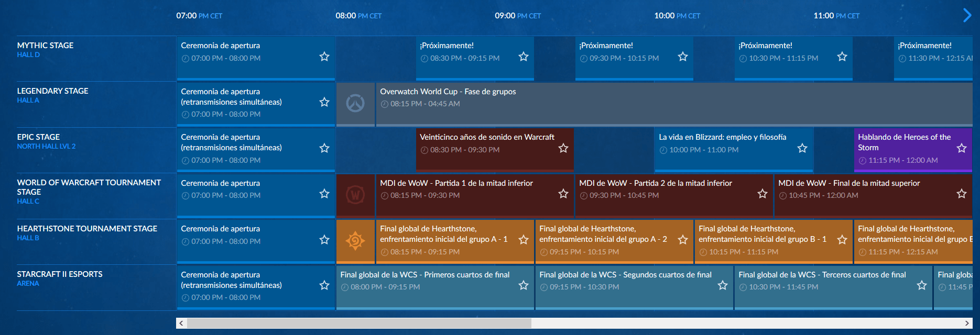Click the horizontal schedule scrollbar thumb
The width and height of the screenshot is (980, 335).
click(x=359, y=323)
